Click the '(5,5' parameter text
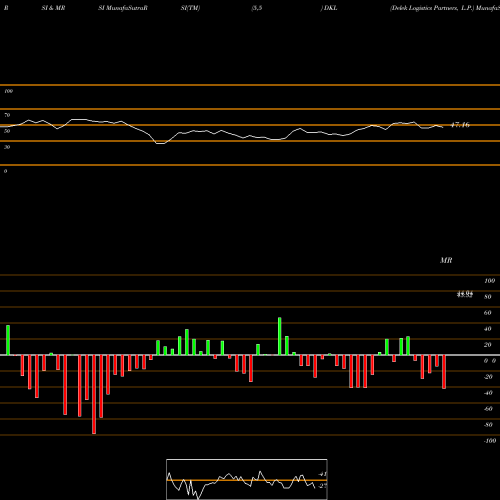 pos(257,8)
